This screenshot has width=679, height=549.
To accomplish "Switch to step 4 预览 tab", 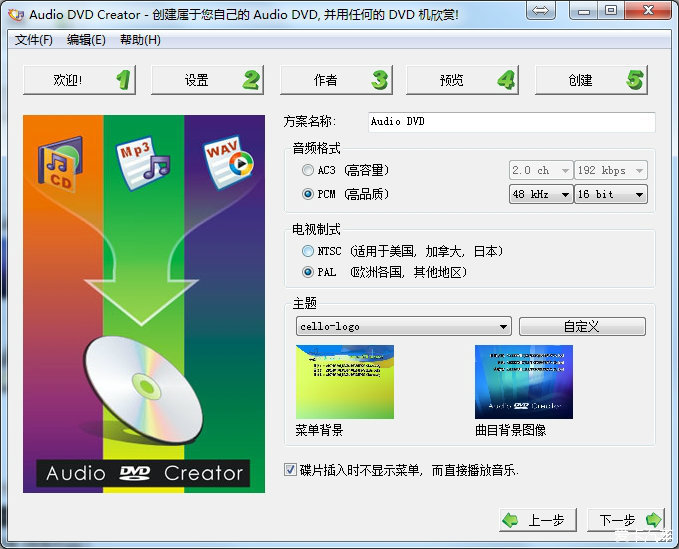I will (462, 80).
